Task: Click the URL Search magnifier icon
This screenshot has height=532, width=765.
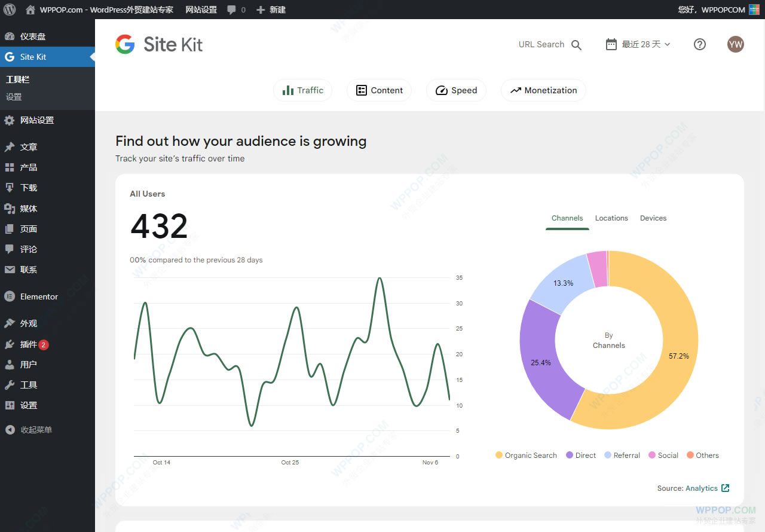Action: pyautogui.click(x=576, y=45)
